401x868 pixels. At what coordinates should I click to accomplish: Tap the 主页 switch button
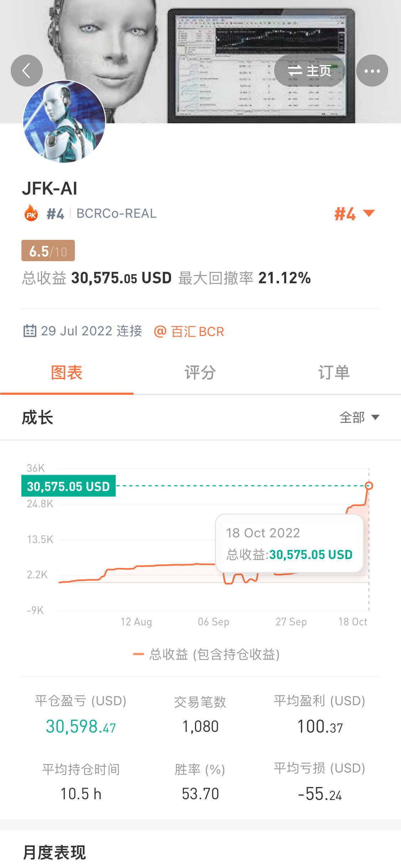click(x=309, y=71)
